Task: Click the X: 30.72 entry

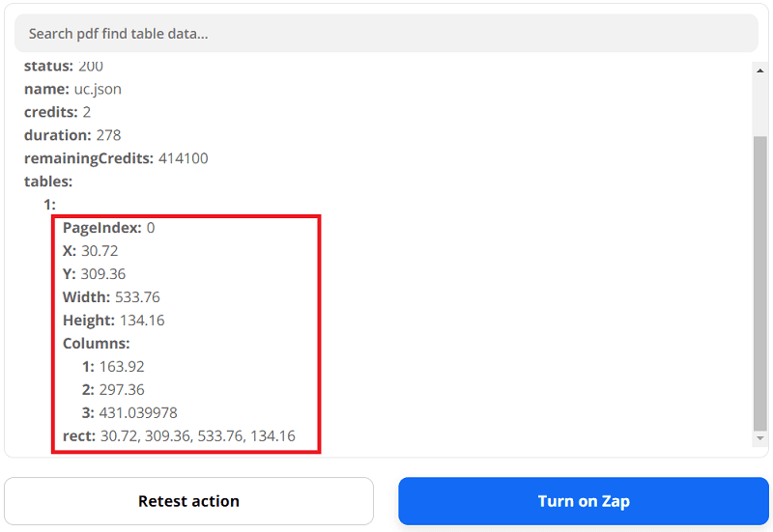Action: [x=90, y=251]
